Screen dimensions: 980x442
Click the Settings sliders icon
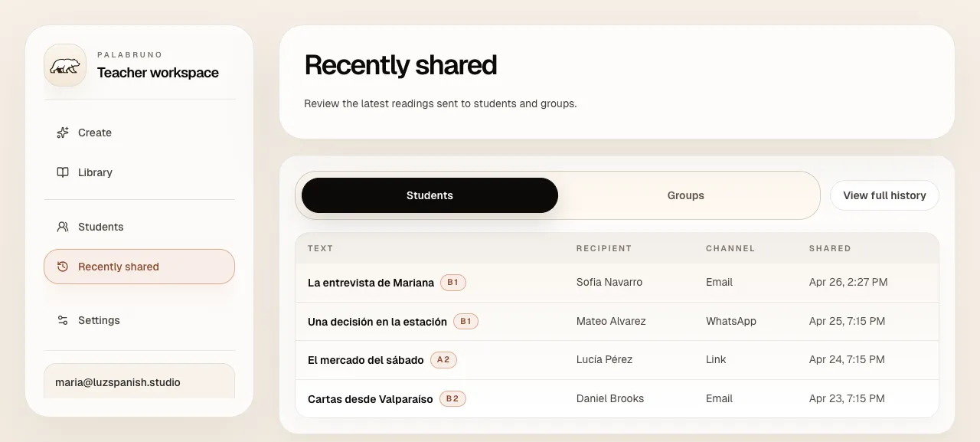pos(63,320)
